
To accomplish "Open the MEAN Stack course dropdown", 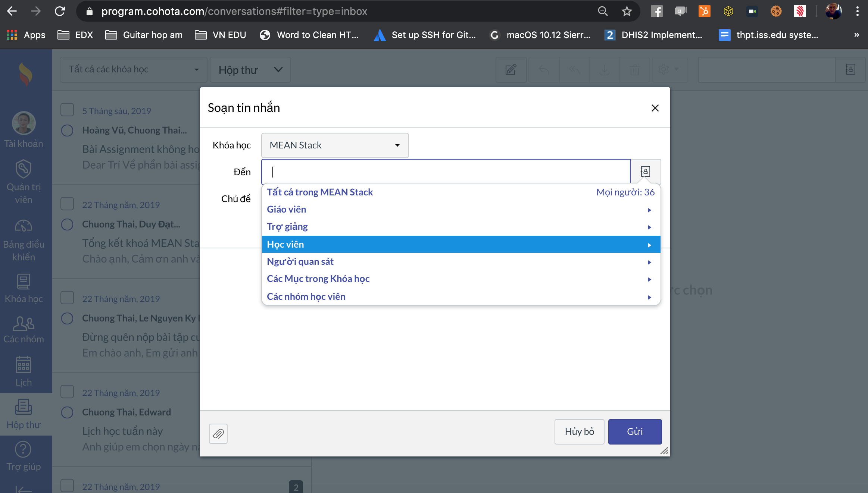I will pos(335,145).
